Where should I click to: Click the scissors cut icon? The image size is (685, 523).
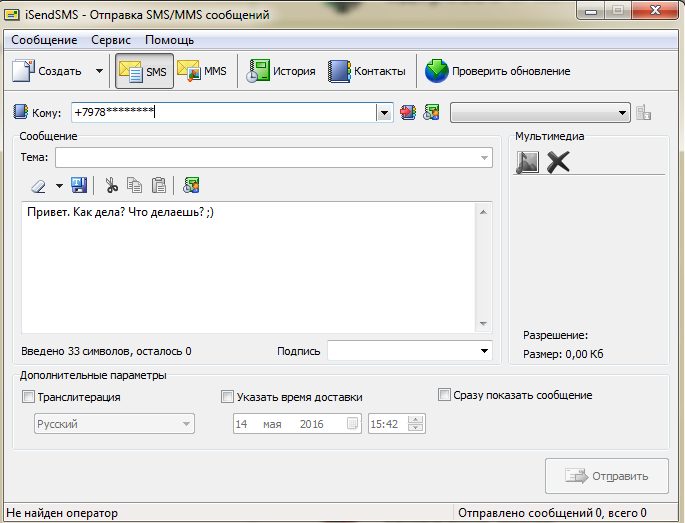[111, 185]
